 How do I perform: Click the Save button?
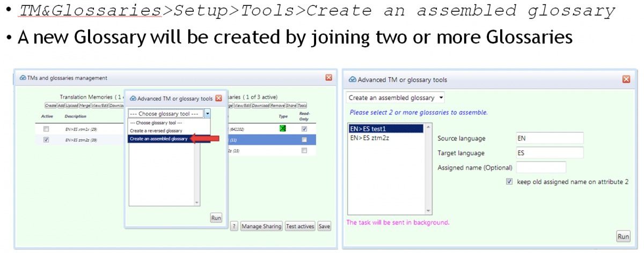pyautogui.click(x=324, y=226)
